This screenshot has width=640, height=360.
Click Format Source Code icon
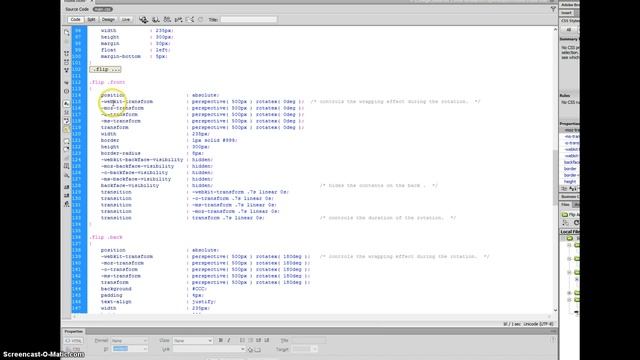67,204
